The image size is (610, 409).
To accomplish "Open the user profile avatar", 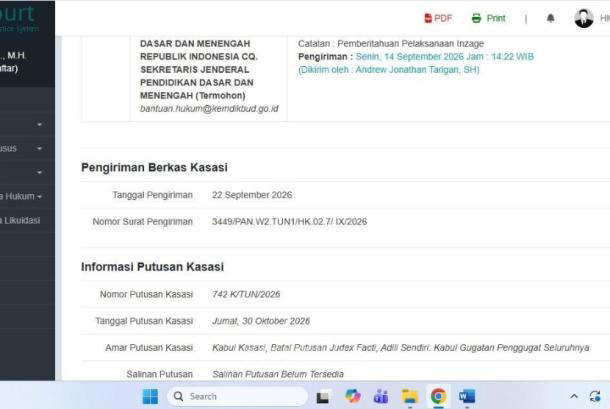I will 584,18.
